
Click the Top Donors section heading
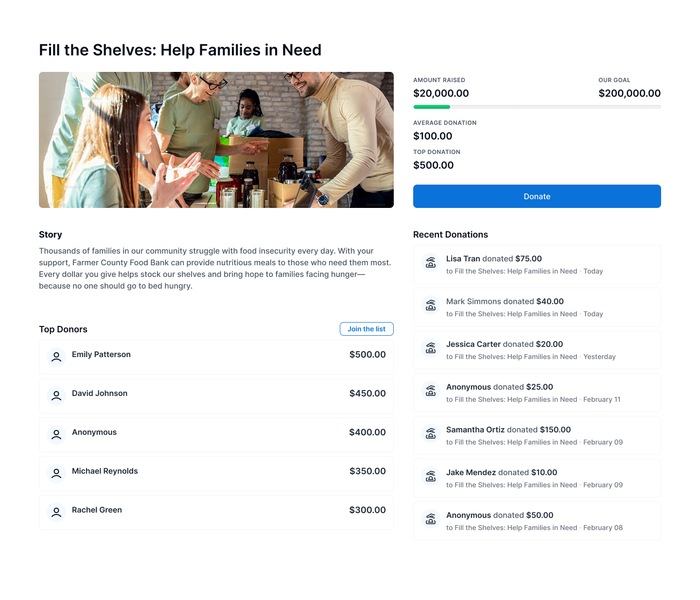pyautogui.click(x=63, y=329)
